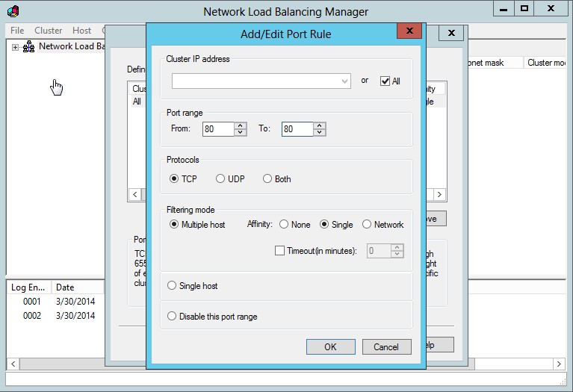Select Disable this port range option
This screenshot has width=573, height=392.
(x=173, y=317)
